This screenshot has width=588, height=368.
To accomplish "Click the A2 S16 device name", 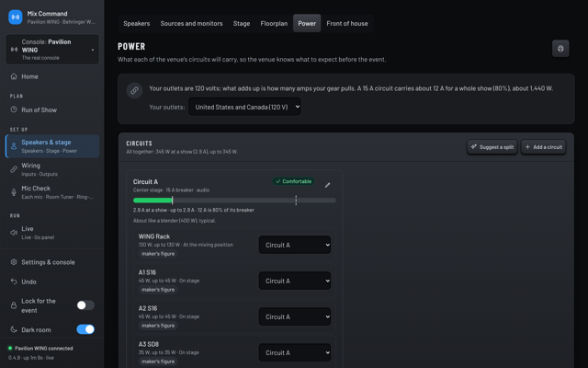I will pyautogui.click(x=148, y=308).
